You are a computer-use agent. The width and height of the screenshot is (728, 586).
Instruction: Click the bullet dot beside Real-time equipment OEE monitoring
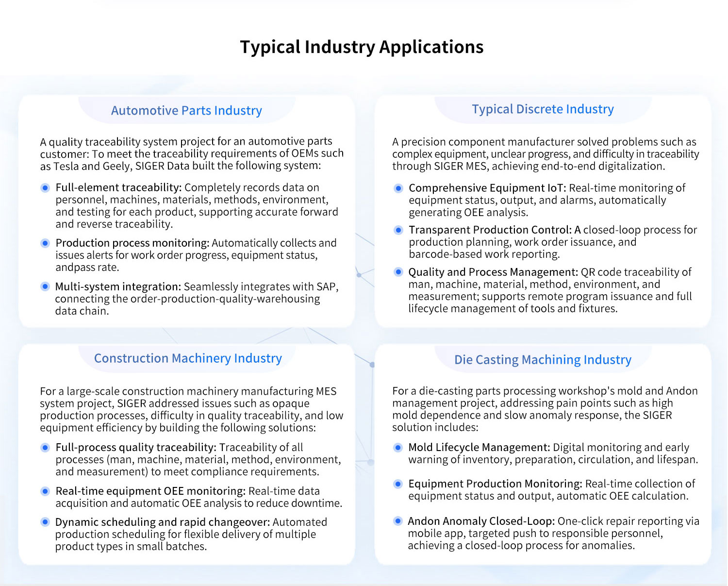point(45,491)
